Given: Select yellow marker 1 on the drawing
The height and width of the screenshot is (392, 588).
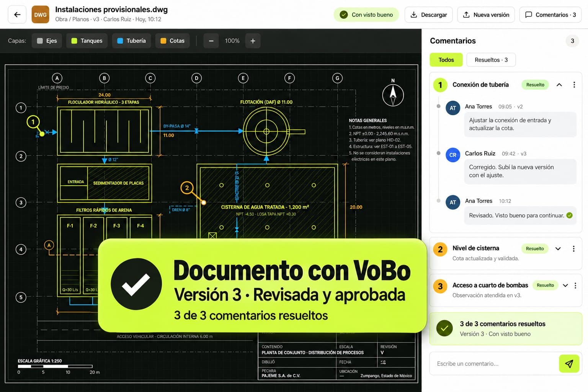Looking at the screenshot, I should coord(33,122).
